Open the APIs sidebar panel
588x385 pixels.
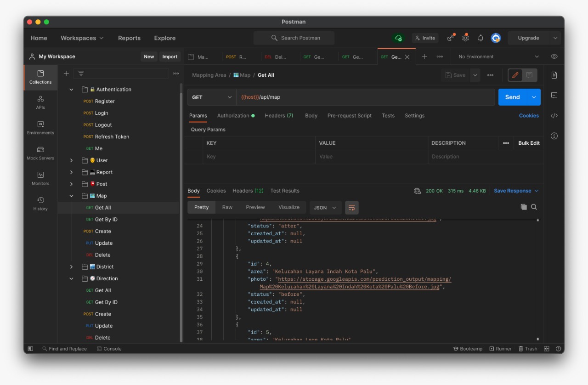pos(40,102)
